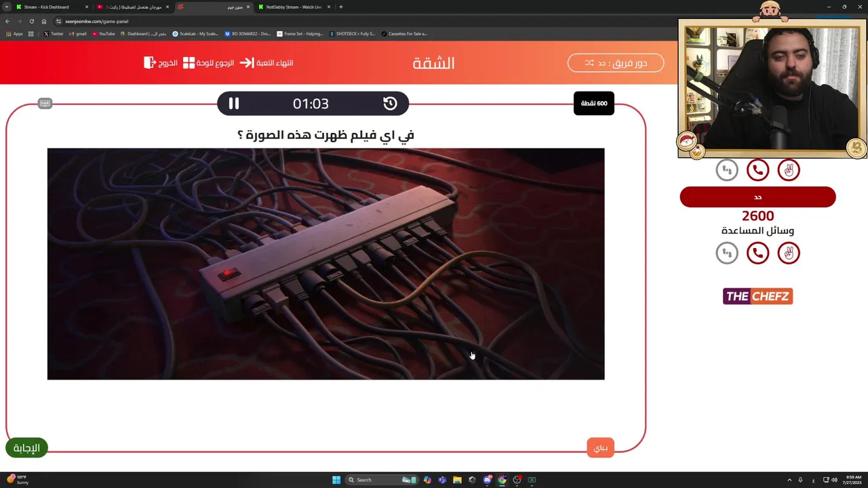Open a new browser tab
Screen dimensions: 868x488
point(341,7)
